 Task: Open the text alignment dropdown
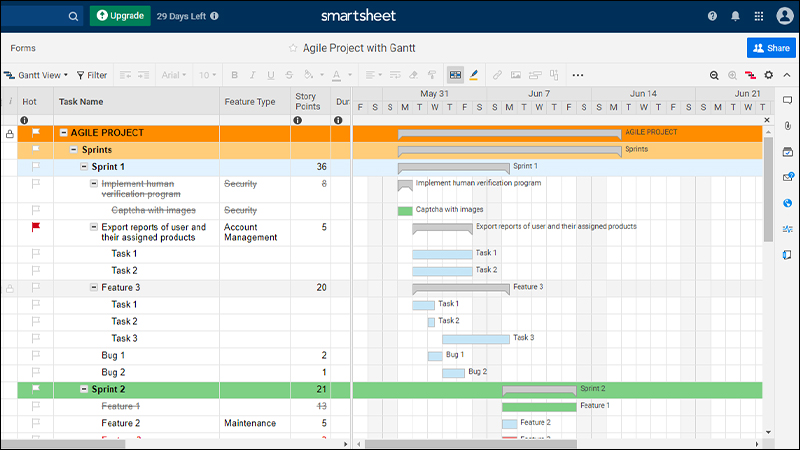(373, 75)
